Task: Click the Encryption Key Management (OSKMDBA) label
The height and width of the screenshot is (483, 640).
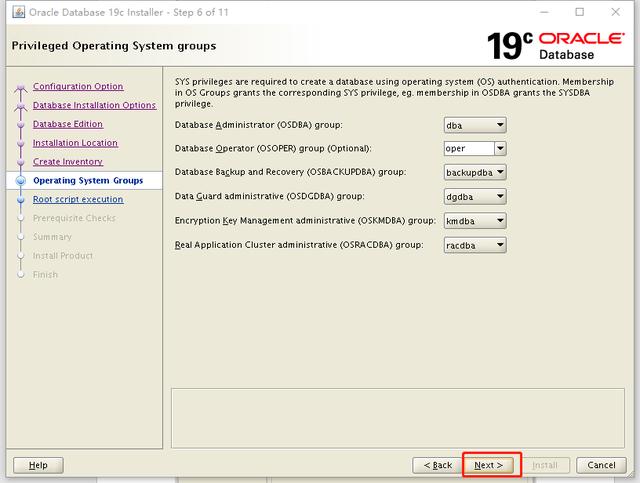Action: 305,220
